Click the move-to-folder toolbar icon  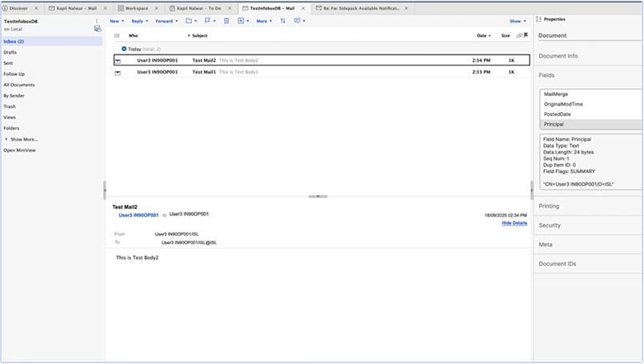190,21
